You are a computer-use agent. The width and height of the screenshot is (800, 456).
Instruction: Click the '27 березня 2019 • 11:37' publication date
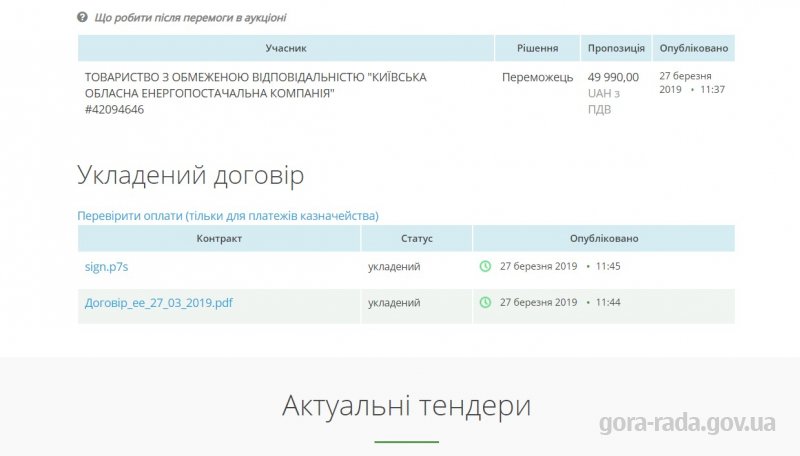point(692,83)
